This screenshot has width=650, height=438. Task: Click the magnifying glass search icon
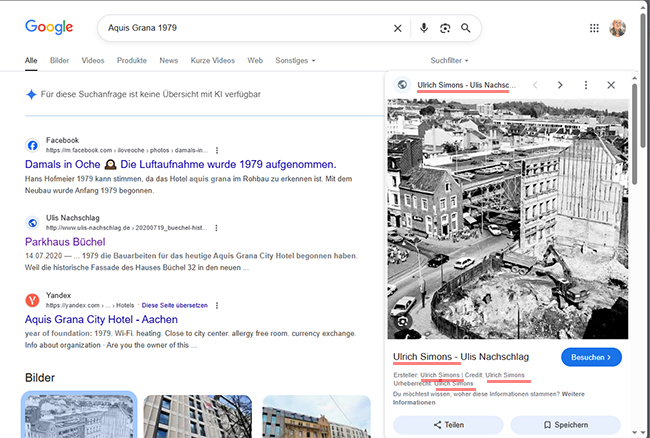click(x=466, y=28)
